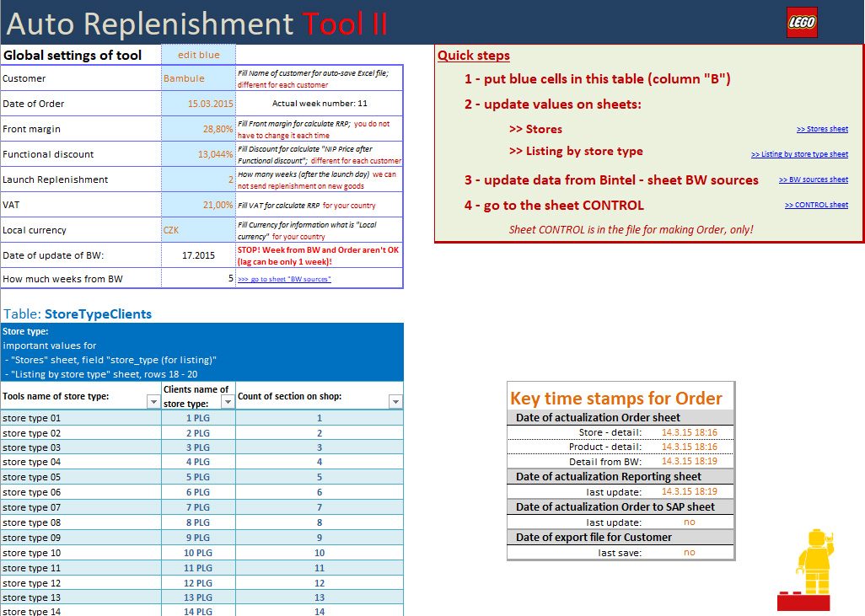Click the Fill Name of customer note

tap(314, 79)
